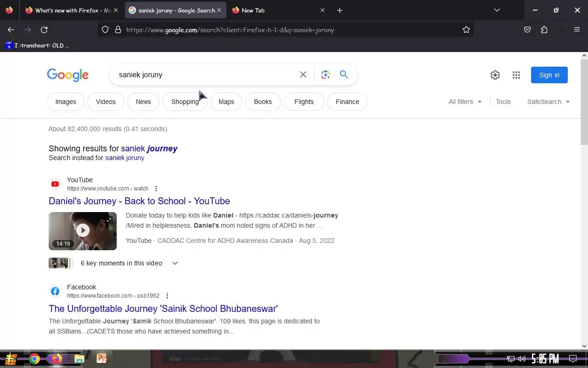Click the Sign in button
This screenshot has height=368, width=588.
[549, 75]
